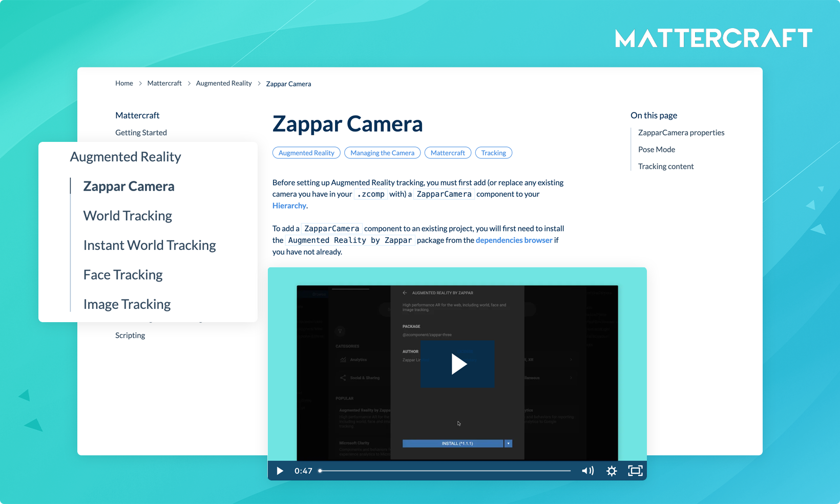Jump to Pose Mode section

pyautogui.click(x=657, y=149)
